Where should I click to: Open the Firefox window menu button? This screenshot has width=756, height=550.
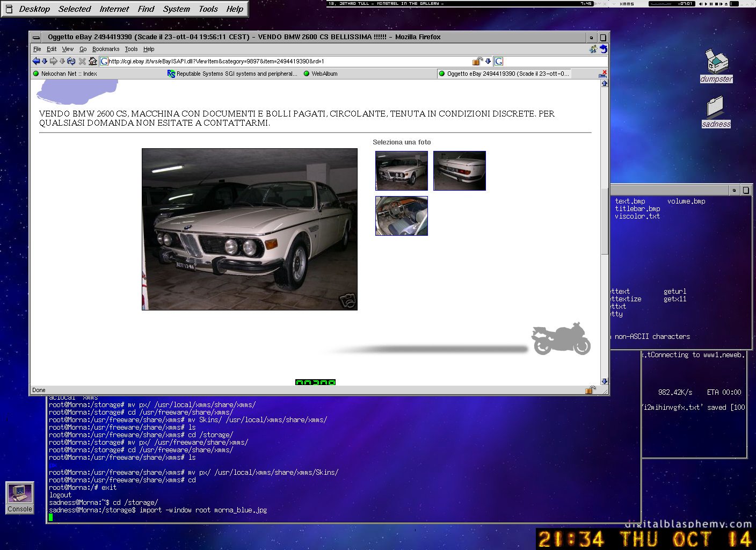point(36,37)
